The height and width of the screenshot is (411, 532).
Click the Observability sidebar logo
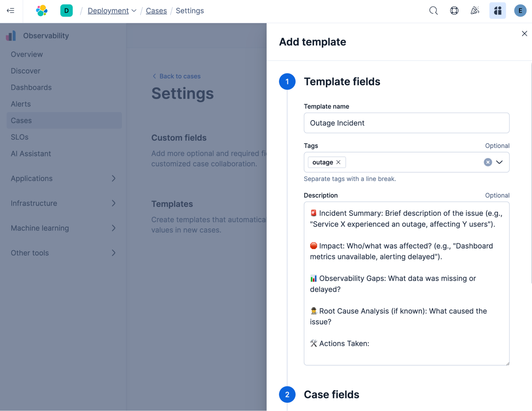point(11,35)
